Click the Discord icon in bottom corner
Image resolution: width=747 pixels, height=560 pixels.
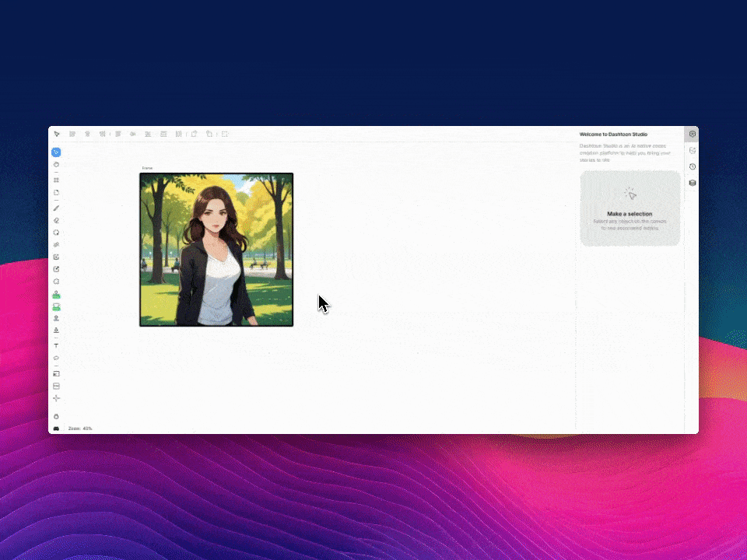(x=56, y=429)
